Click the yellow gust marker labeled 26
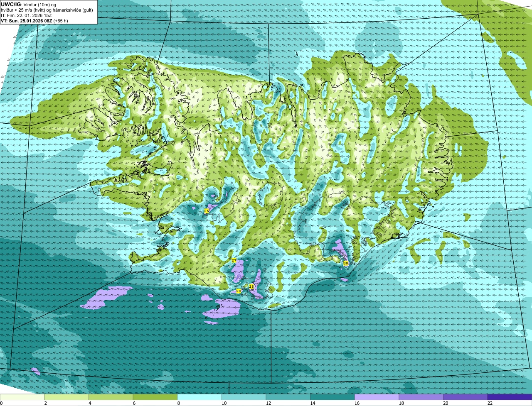Viewport: 532px width, 406px height. coord(207,211)
